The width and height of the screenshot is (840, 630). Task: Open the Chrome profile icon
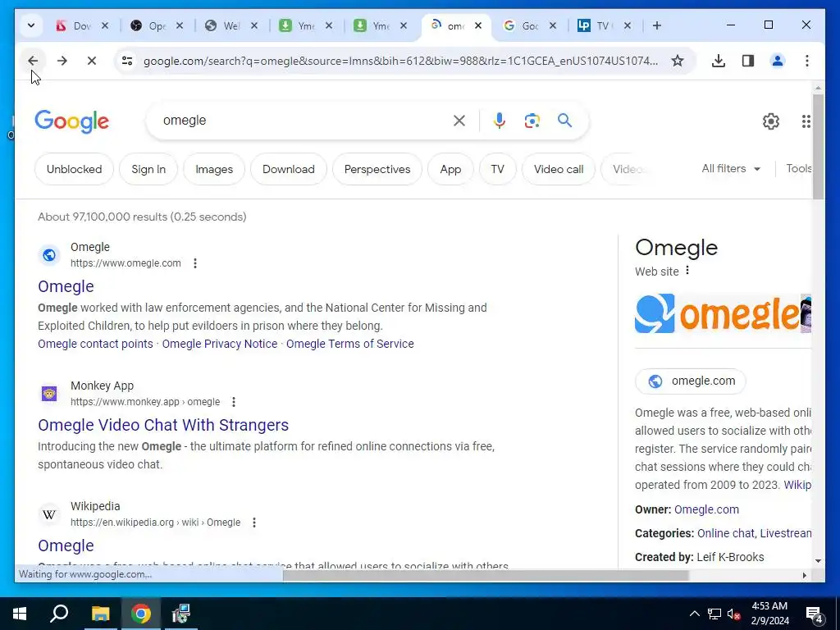(778, 61)
